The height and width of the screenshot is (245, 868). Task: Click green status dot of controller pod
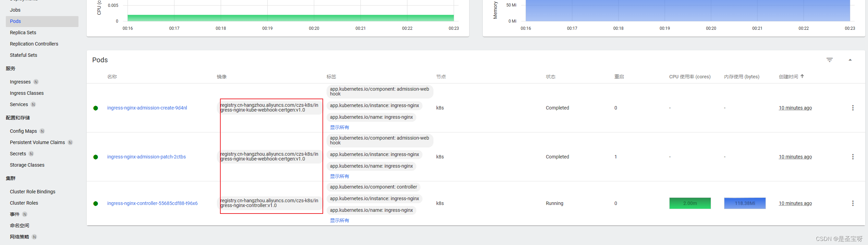click(x=96, y=204)
